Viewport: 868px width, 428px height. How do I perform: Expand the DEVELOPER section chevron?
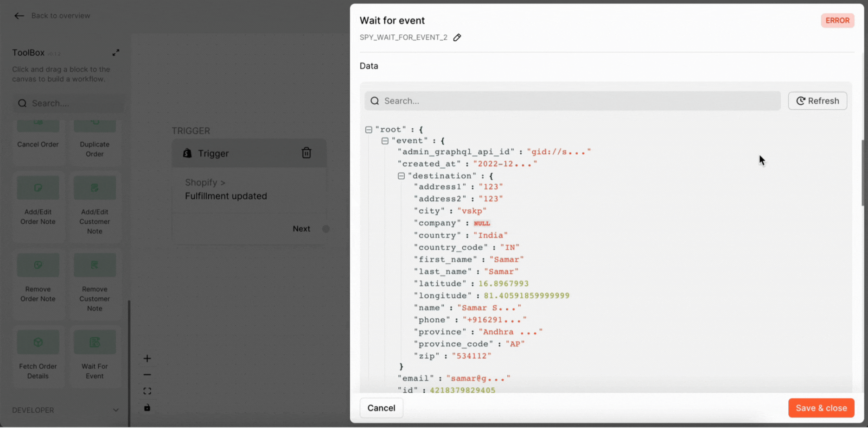pos(116,410)
